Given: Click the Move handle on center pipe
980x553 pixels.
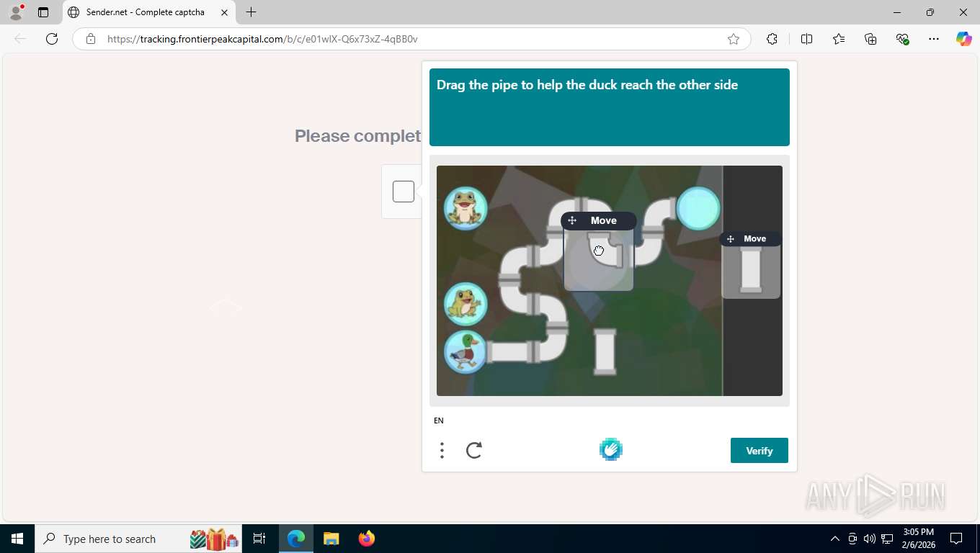Looking at the screenshot, I should [598, 220].
